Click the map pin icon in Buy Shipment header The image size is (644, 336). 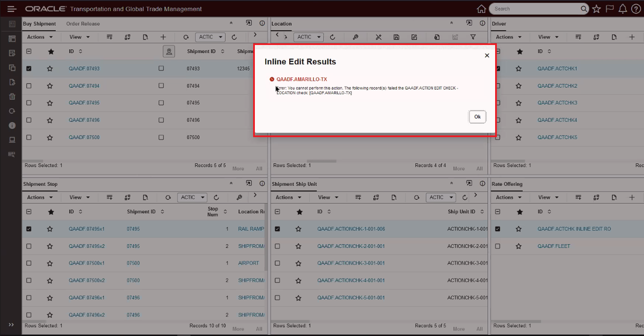point(169,51)
